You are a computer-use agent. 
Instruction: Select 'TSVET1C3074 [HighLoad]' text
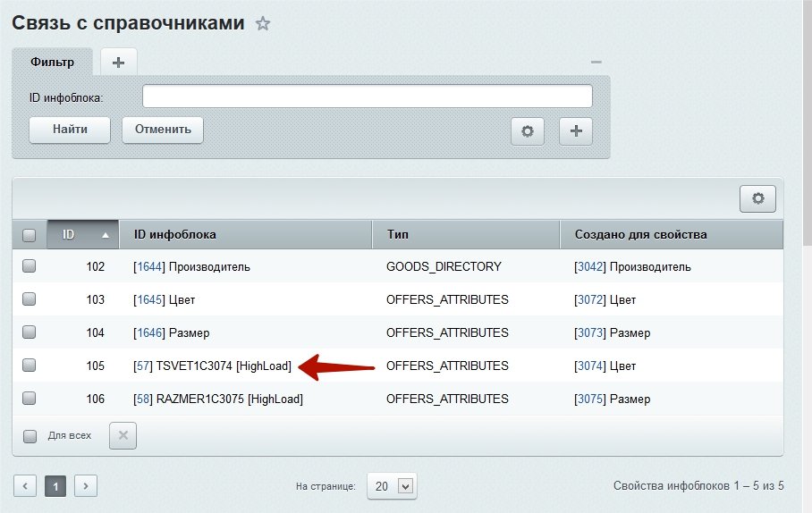point(224,366)
